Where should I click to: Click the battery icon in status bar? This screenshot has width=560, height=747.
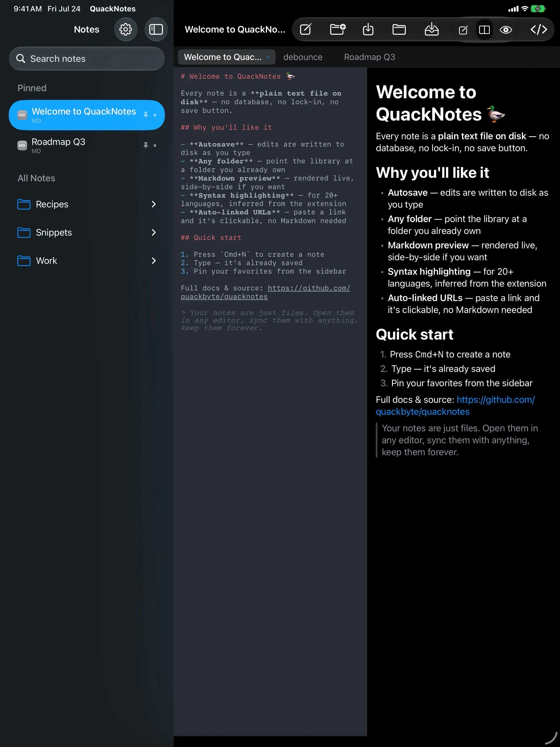(538, 9)
